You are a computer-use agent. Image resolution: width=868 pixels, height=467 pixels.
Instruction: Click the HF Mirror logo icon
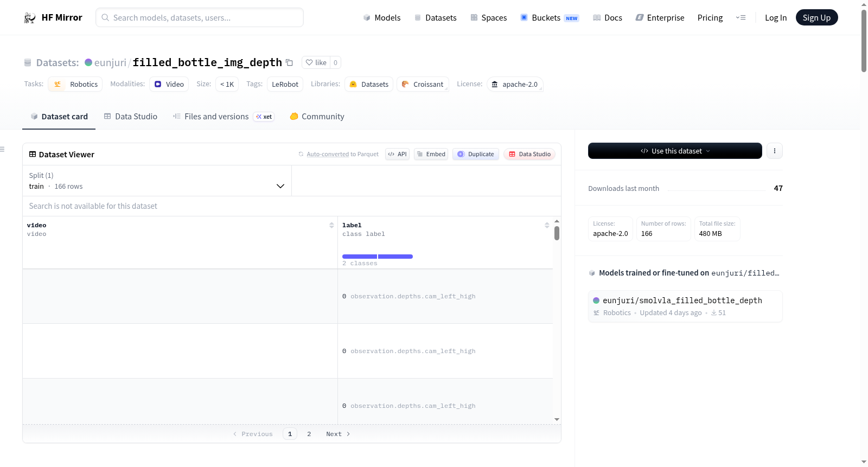[30, 18]
